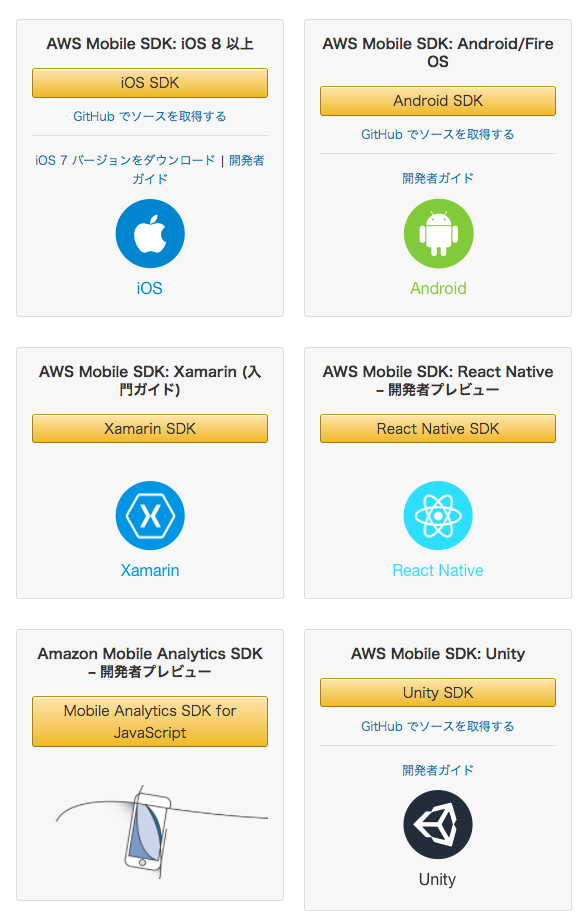Open GitHub source link under Android SDK

[x=438, y=134]
